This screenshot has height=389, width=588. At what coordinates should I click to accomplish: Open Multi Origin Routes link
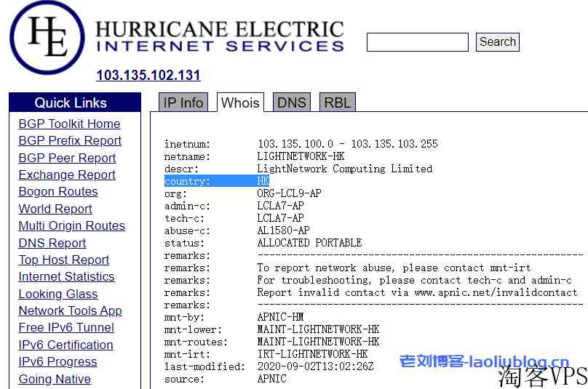click(71, 225)
